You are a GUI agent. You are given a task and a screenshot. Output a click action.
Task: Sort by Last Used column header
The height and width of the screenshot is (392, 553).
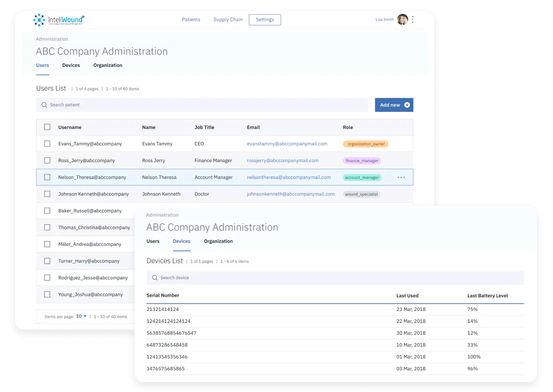point(408,295)
